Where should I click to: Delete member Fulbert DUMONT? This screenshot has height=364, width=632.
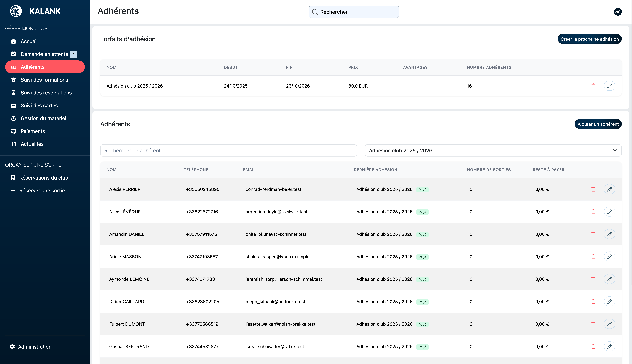593,324
